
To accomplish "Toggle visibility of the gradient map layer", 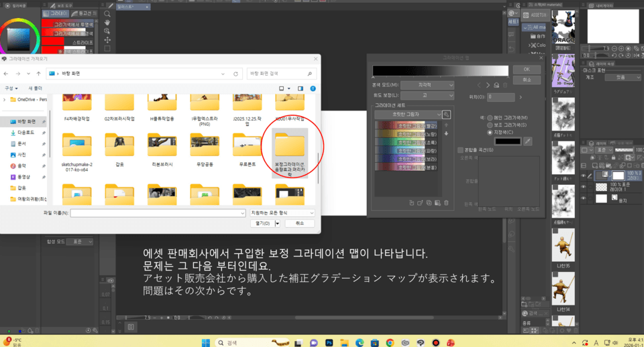I will coord(583,176).
